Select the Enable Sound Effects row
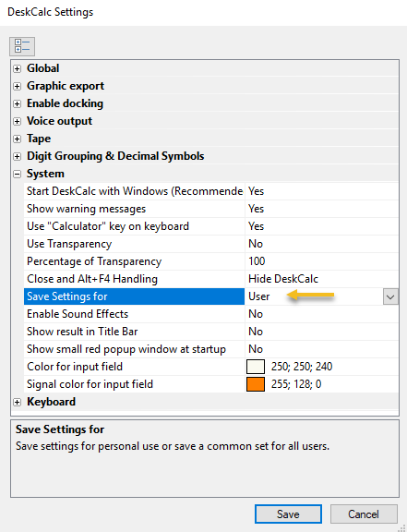The image size is (407, 532). pyautogui.click(x=211, y=314)
